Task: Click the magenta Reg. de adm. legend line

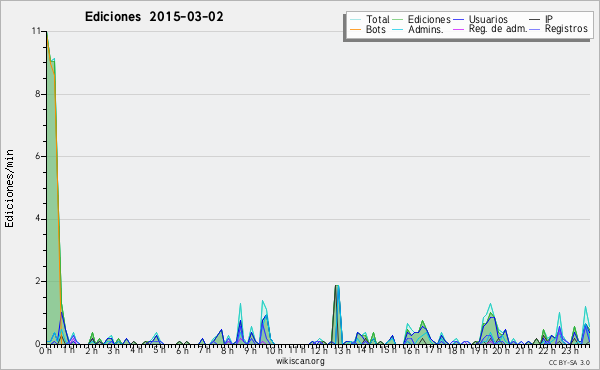Action: pos(458,29)
